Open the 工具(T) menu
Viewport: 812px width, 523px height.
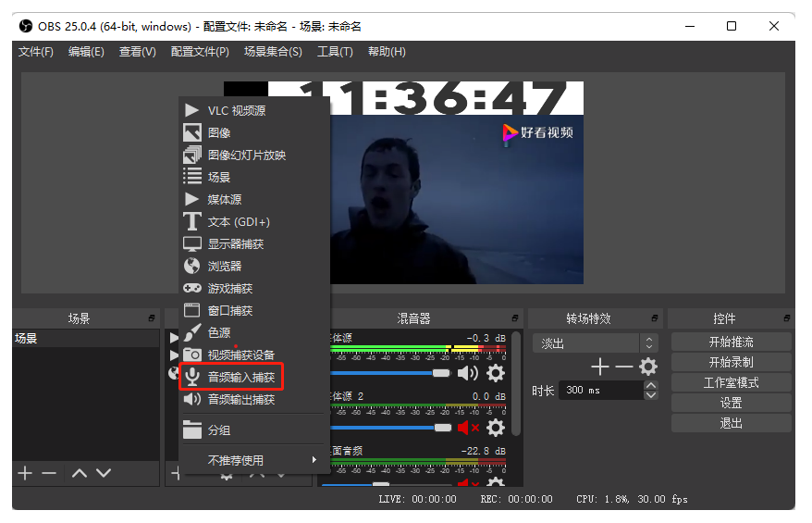(335, 52)
